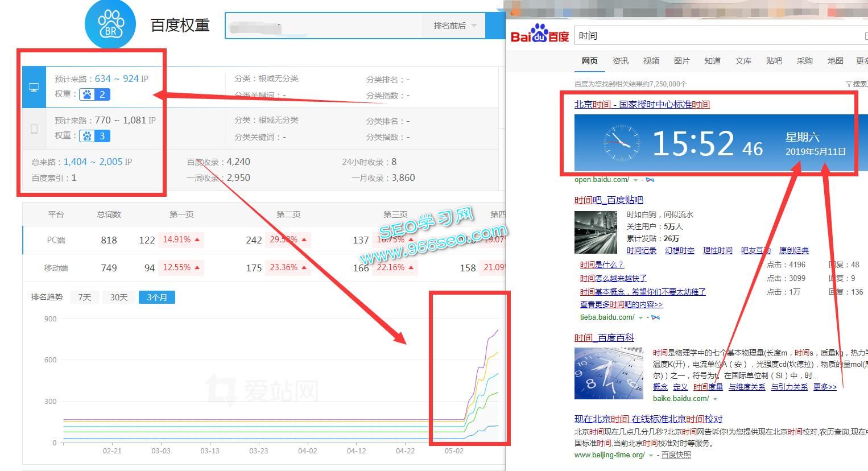Click 百度收录 value 4,240
The height and width of the screenshot is (471, 868).
238,162
